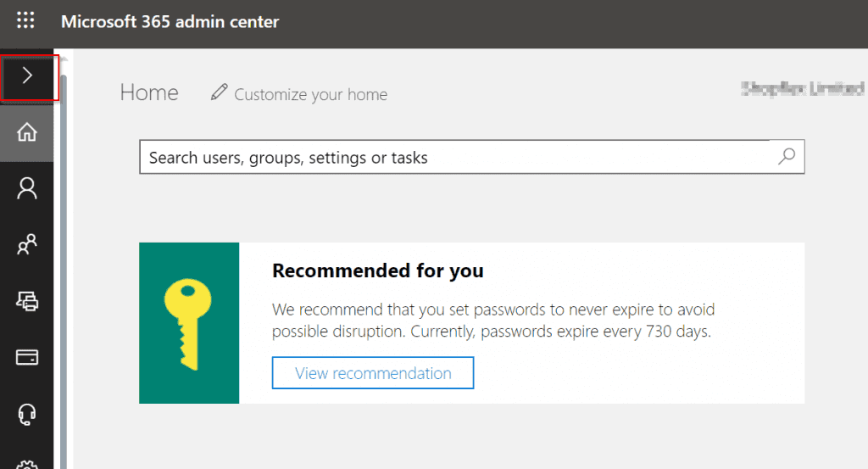This screenshot has height=469, width=868.
Task: Go to Home in the sidebar
Action: pos(26,132)
